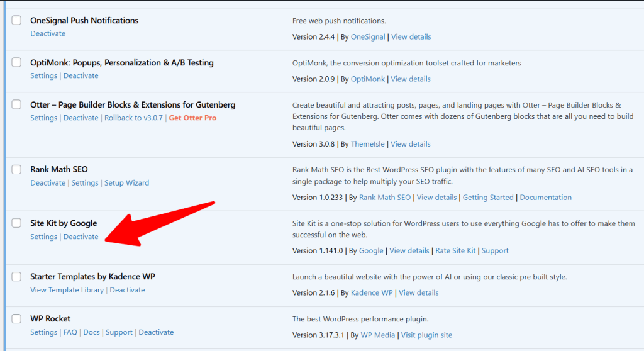Open Otter plugin Settings
The image size is (644, 351).
[43, 118]
